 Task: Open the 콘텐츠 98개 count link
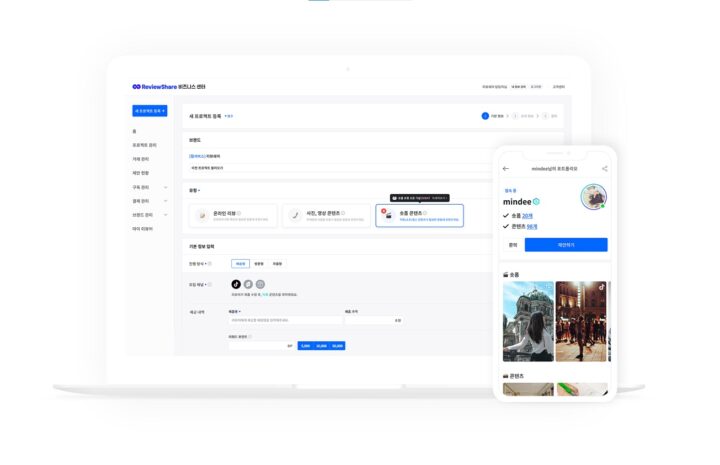pos(532,227)
